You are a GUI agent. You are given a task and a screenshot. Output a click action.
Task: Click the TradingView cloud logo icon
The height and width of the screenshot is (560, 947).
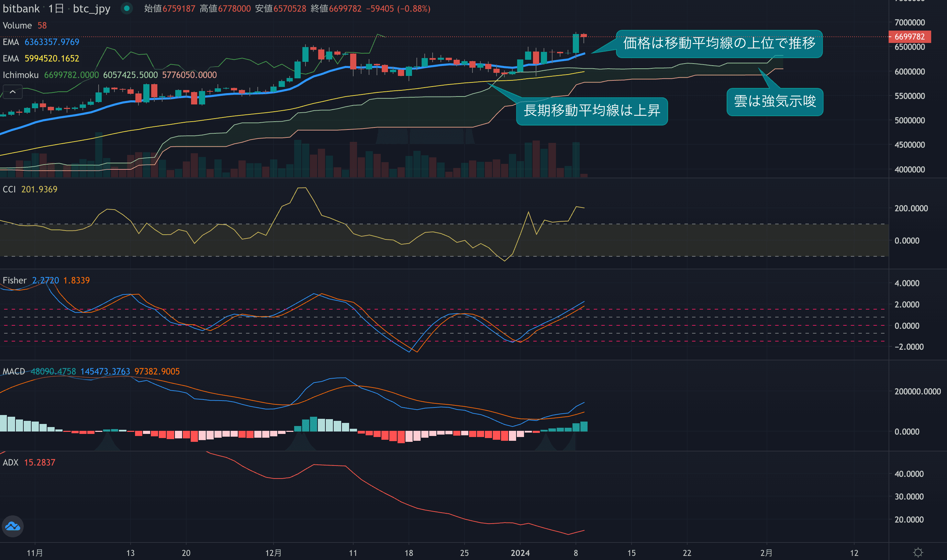13,526
